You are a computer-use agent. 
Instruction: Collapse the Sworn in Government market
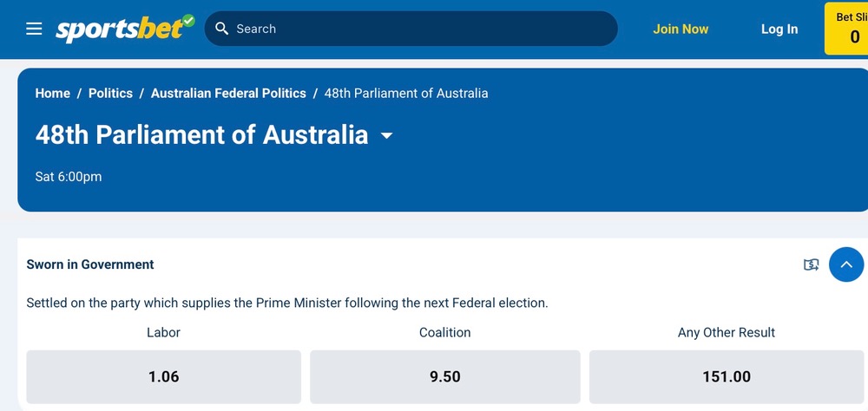845,264
